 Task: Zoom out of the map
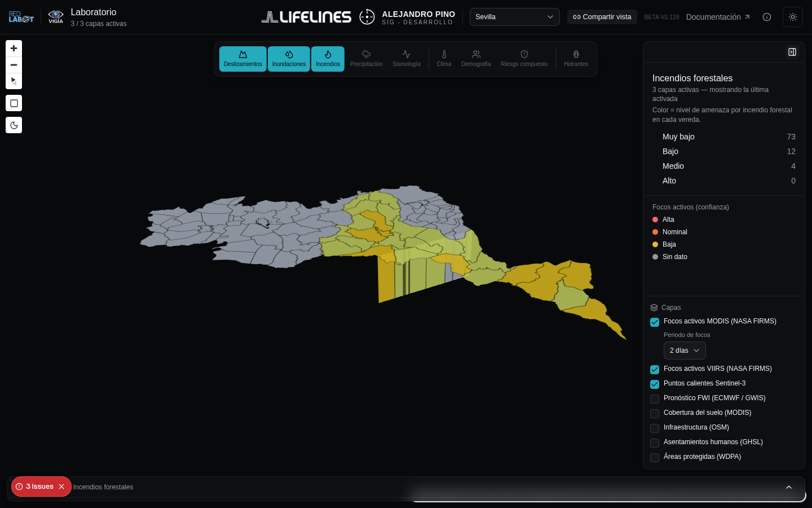click(14, 65)
